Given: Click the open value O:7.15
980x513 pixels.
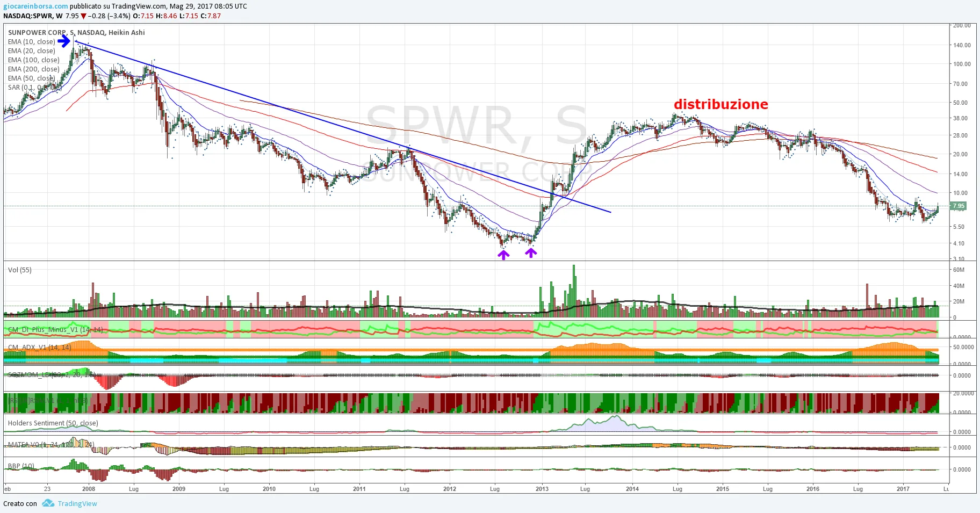Looking at the screenshot, I should (143, 16).
